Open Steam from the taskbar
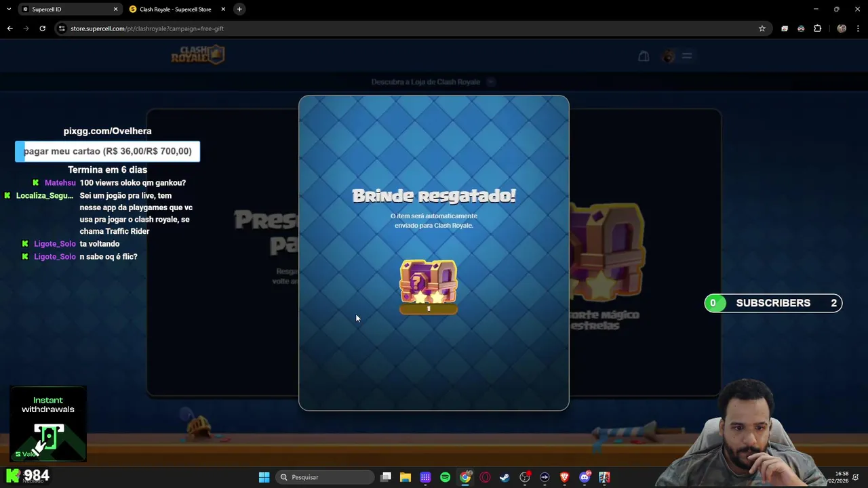The width and height of the screenshot is (868, 488). tap(505, 477)
